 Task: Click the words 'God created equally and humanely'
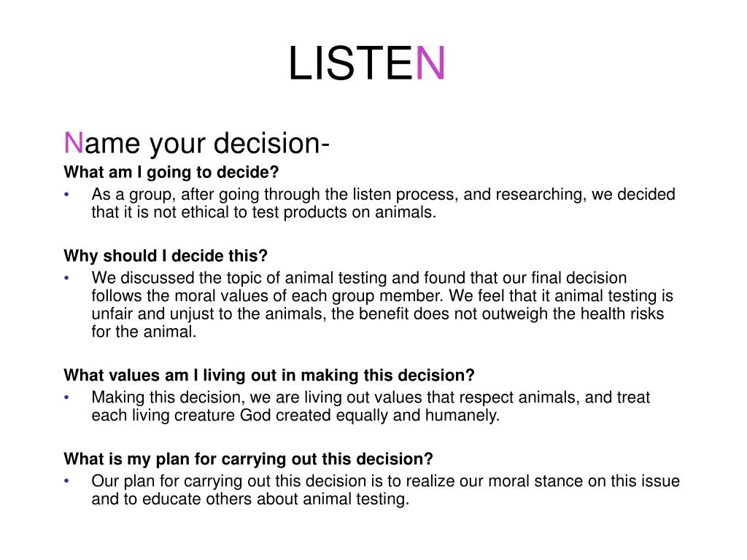(x=370, y=416)
